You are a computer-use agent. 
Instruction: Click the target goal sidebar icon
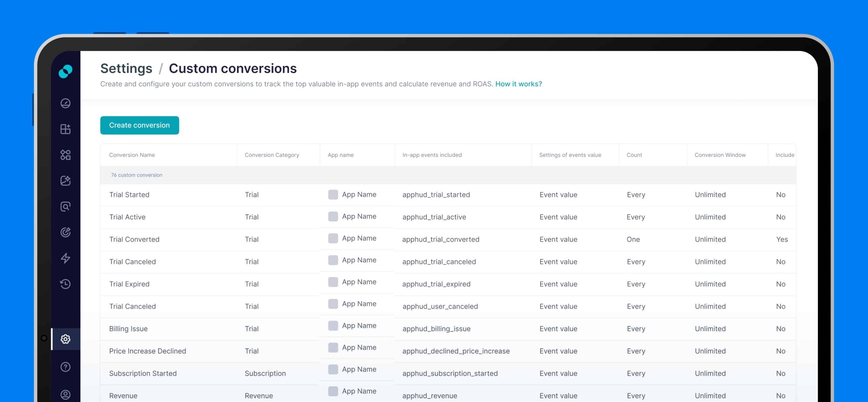click(65, 232)
